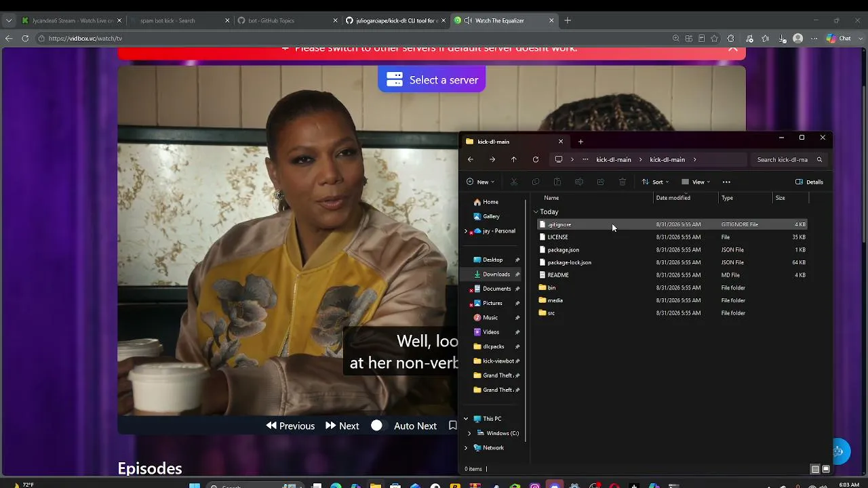Switch to the juliogarciape/kick-dl tab
The width and height of the screenshot is (868, 488).
click(x=395, y=20)
